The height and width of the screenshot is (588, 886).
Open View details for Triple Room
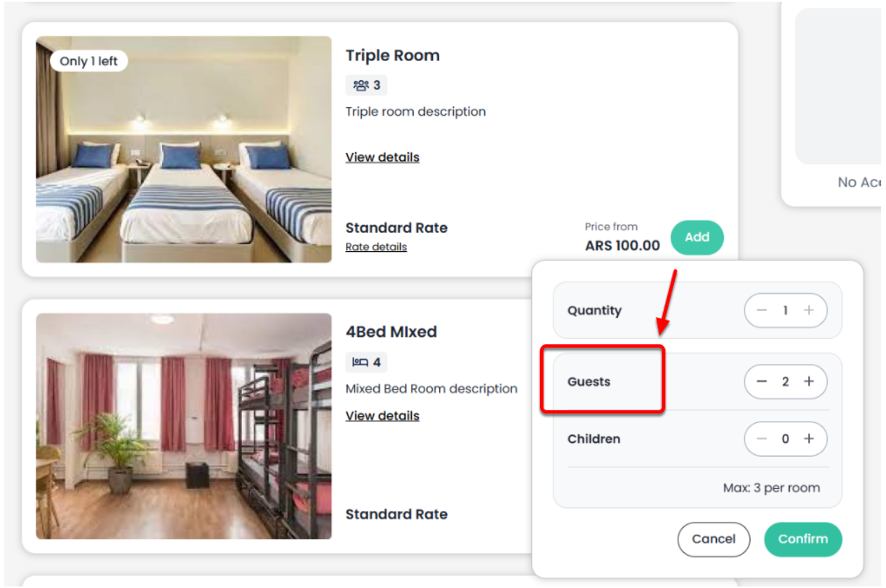point(382,157)
